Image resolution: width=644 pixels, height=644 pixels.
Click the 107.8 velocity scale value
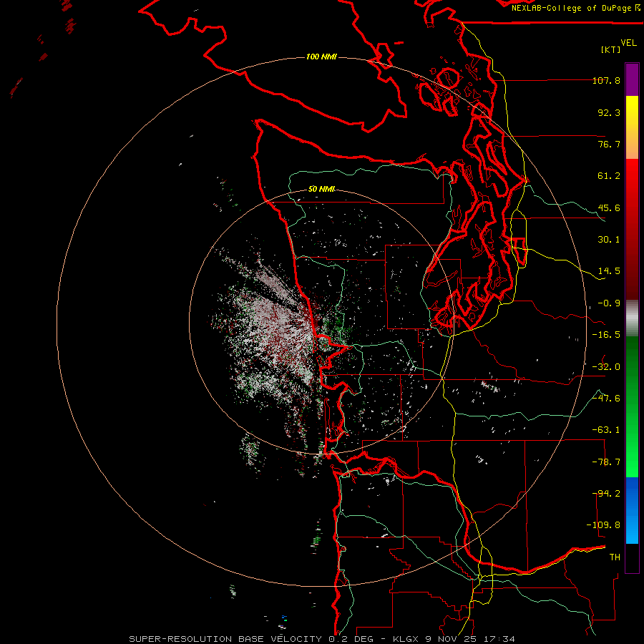click(x=606, y=80)
